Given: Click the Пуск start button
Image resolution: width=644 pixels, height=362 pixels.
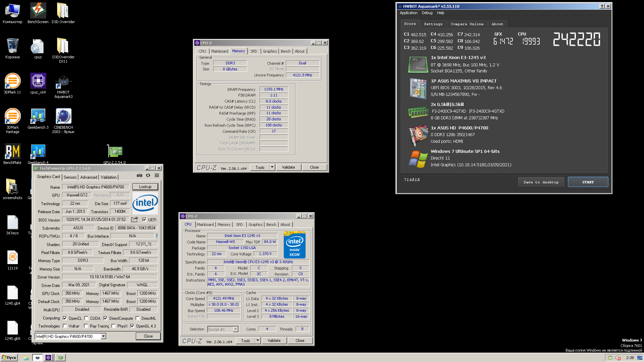Looking at the screenshot, I should [x=9, y=358].
